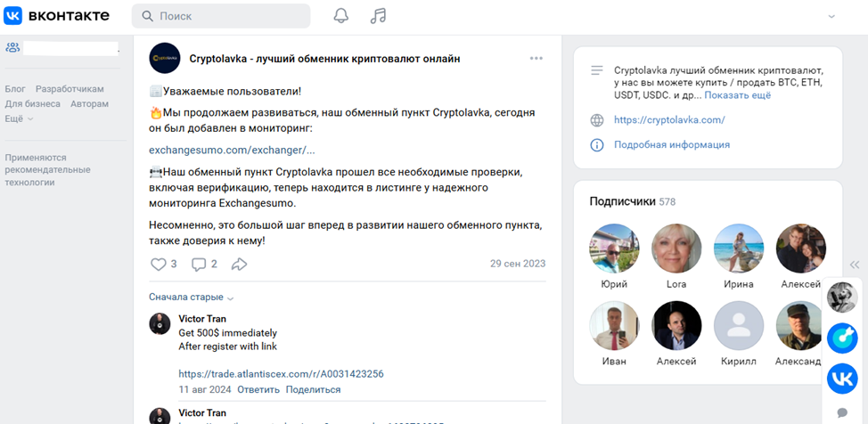Expand the profile menu chevron in header
This screenshot has height=424, width=868.
pos(831,17)
